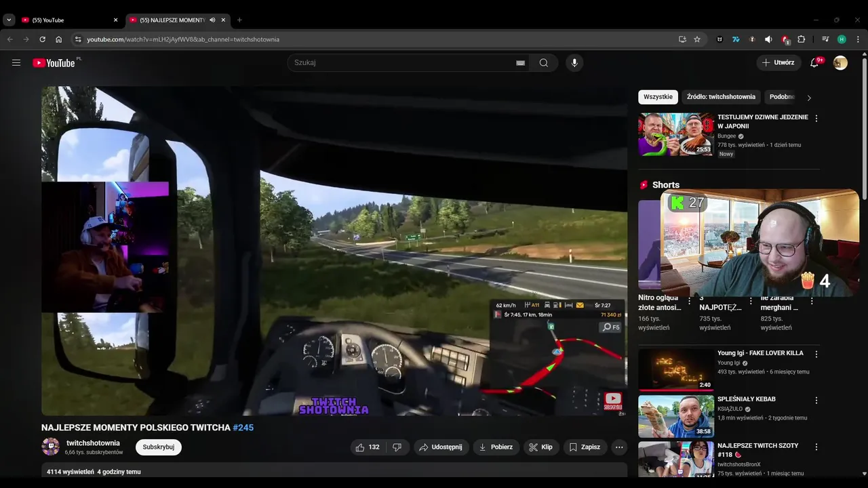The width and height of the screenshot is (868, 488).
Task: Click the search magnifier button
Action: (x=544, y=62)
